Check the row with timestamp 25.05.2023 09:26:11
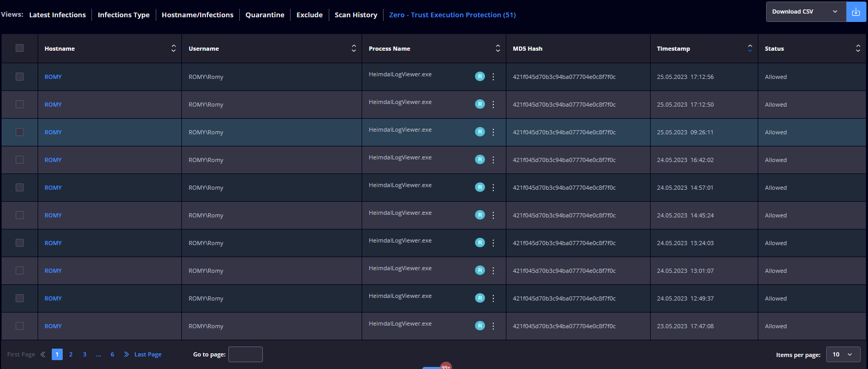Screen dimensions: 868x369 click(x=19, y=132)
